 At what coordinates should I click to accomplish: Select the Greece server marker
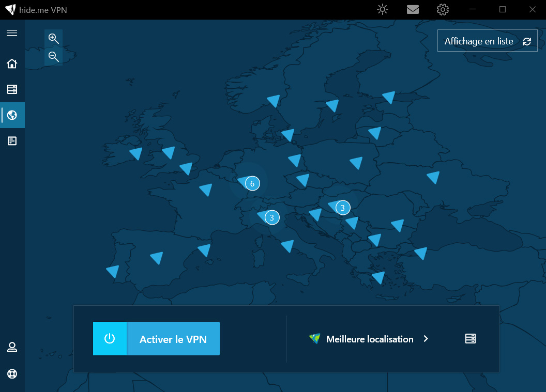coord(378,278)
